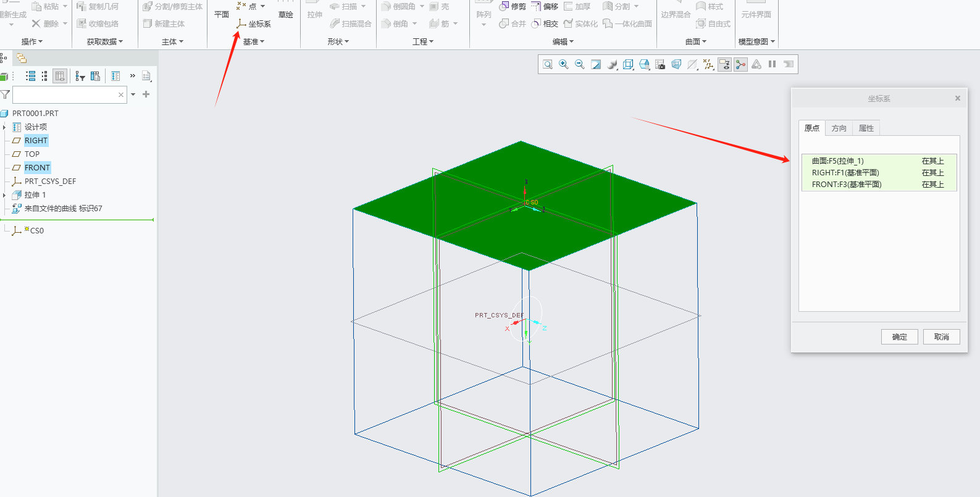
Task: Expand the 形状 group dropdown
Action: [x=338, y=41]
